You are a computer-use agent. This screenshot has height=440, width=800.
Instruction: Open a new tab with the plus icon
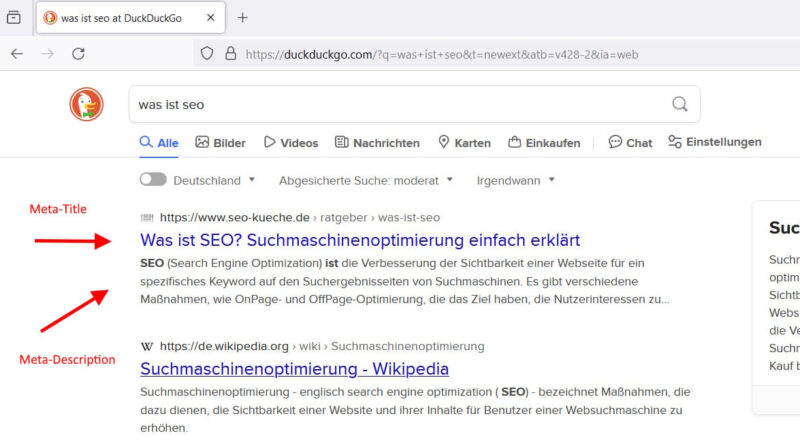pos(242,18)
